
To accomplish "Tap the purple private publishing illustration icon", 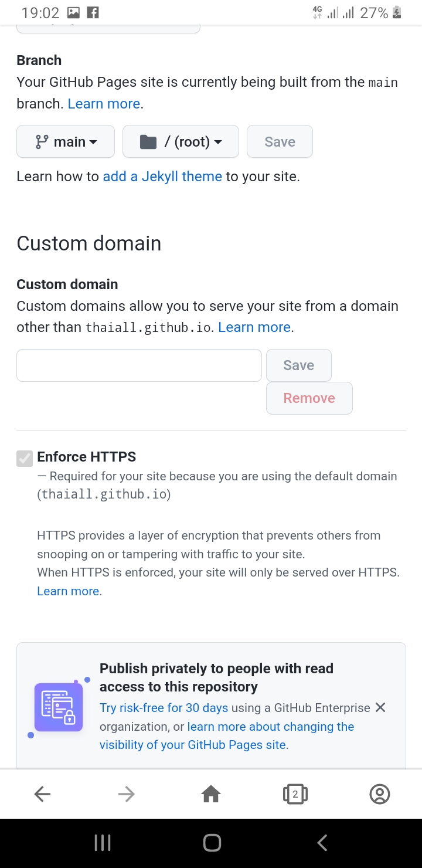I will tap(59, 707).
